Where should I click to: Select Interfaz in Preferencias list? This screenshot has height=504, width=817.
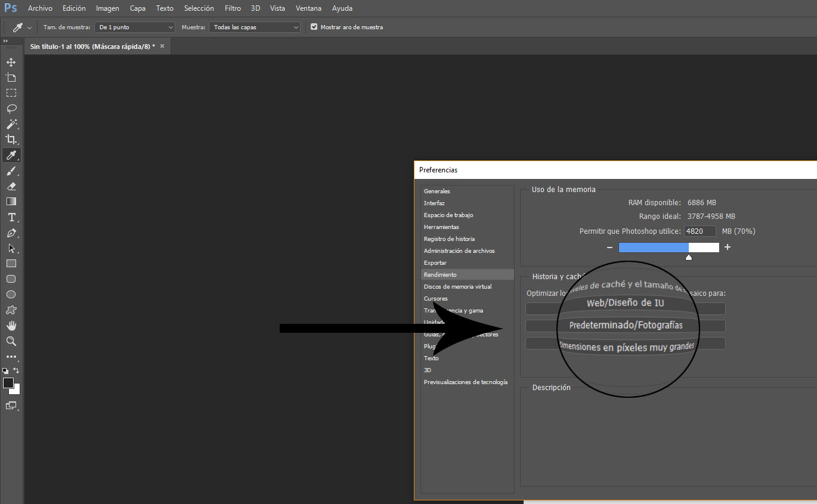[x=468, y=203]
